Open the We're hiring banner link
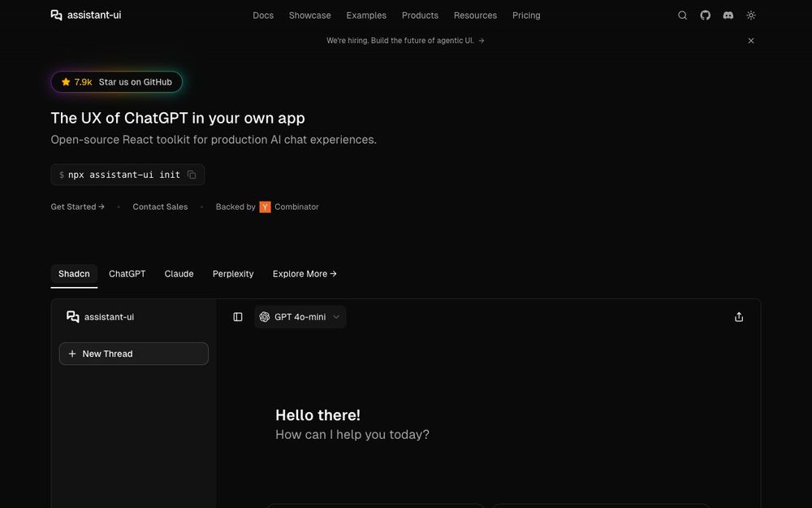The height and width of the screenshot is (508, 812). 405,41
